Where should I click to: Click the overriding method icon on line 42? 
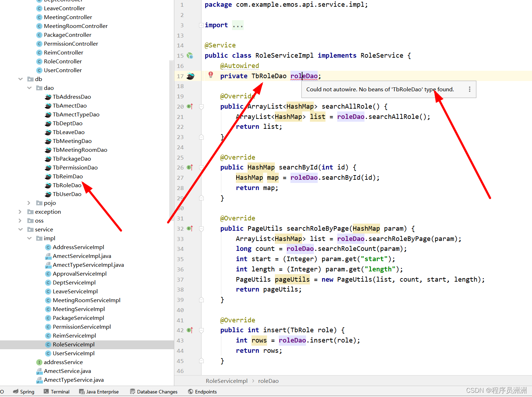click(190, 330)
